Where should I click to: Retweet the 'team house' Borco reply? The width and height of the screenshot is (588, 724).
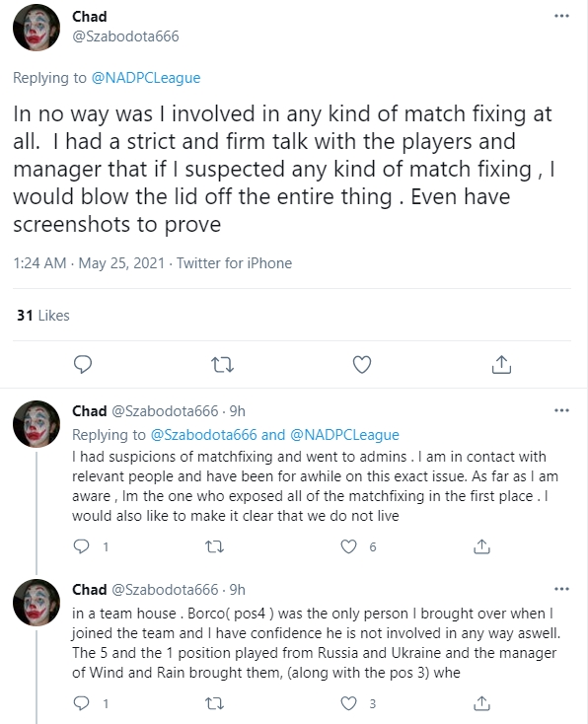(x=214, y=703)
